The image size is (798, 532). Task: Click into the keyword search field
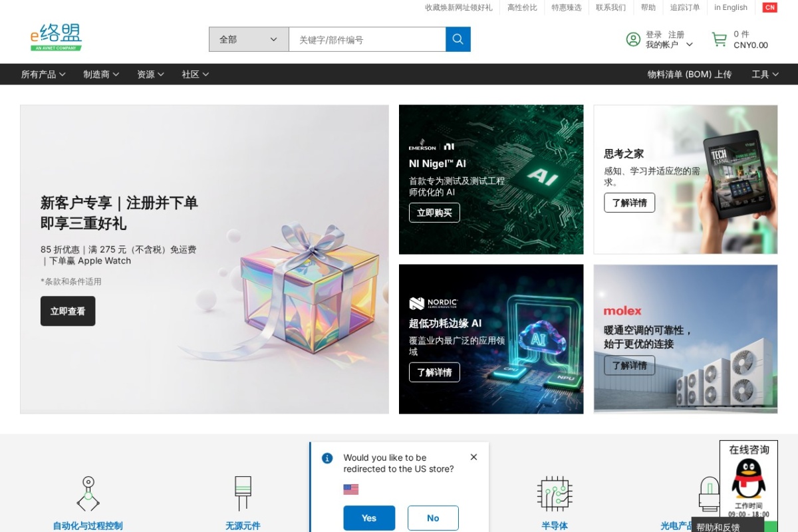(367, 39)
